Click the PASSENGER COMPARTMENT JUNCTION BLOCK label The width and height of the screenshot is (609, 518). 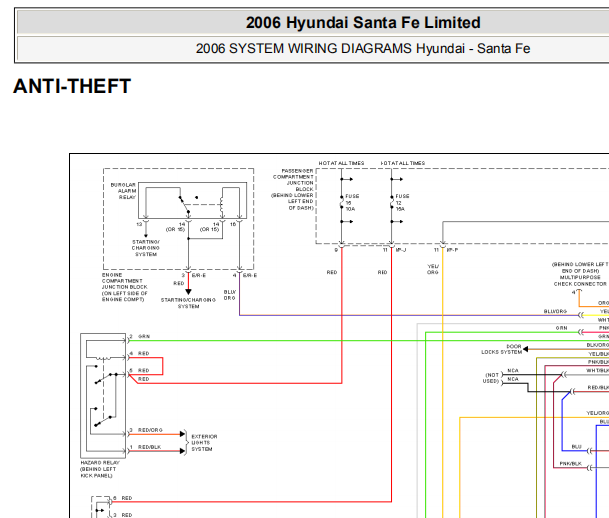[292, 189]
